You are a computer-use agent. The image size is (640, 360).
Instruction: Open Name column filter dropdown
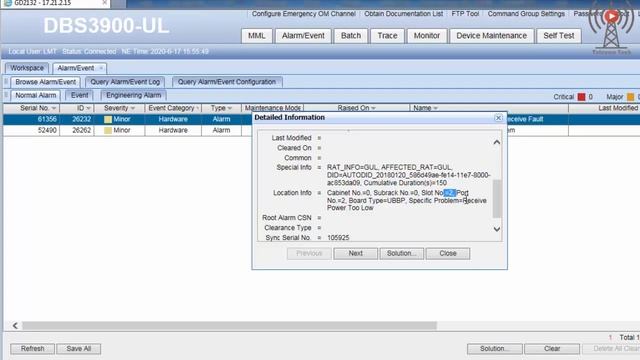click(x=436, y=108)
